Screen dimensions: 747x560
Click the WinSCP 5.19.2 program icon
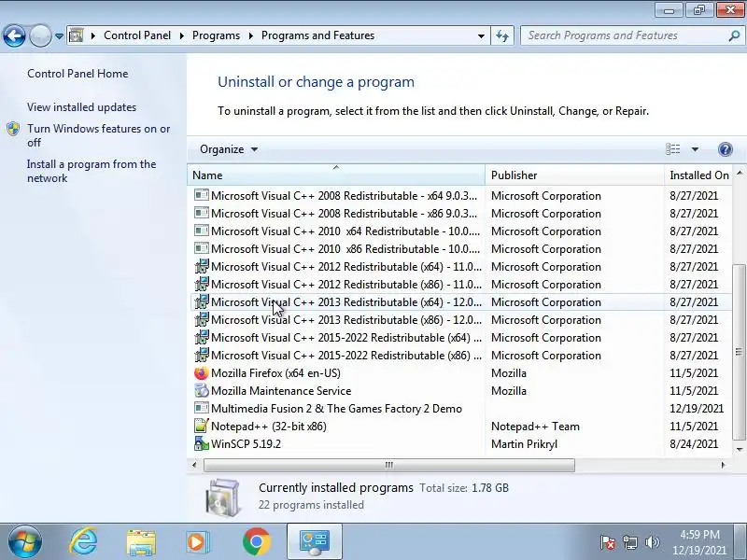click(201, 444)
